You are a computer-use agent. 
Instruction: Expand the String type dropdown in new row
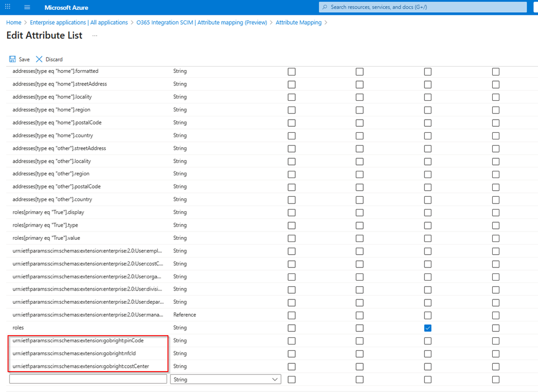coord(275,379)
